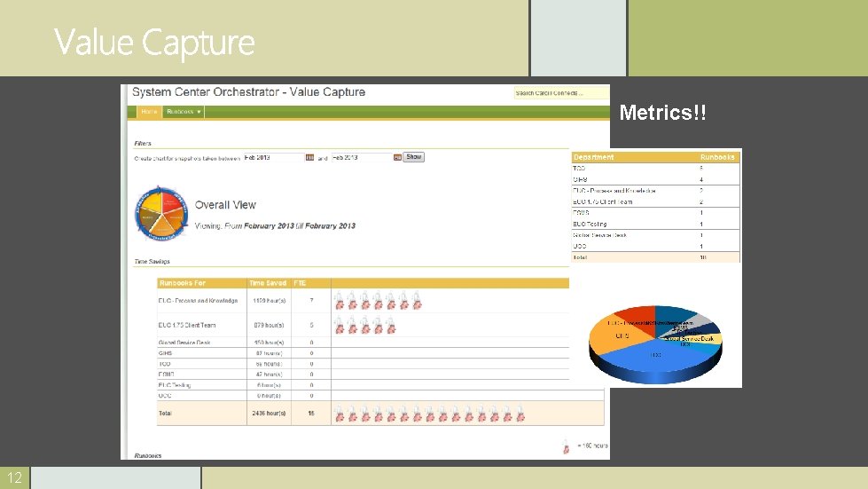This screenshot has height=489, width=868.
Task: Select the '2436 hour(s)' total cell
Action: pyautogui.click(x=269, y=414)
